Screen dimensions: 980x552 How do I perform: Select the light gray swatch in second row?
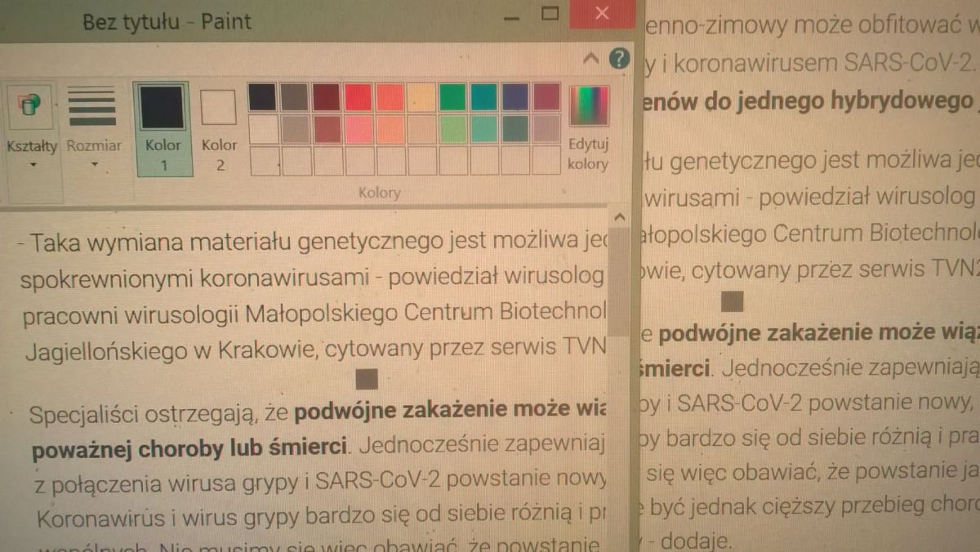coord(295,129)
